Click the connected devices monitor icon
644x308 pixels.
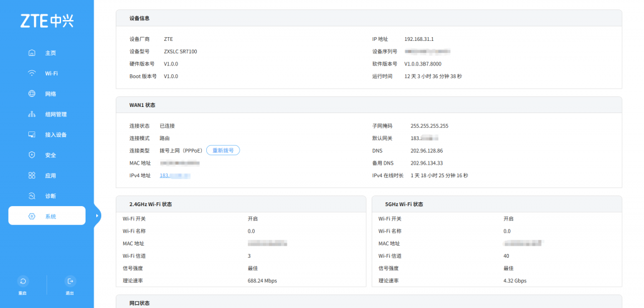pyautogui.click(x=32, y=135)
